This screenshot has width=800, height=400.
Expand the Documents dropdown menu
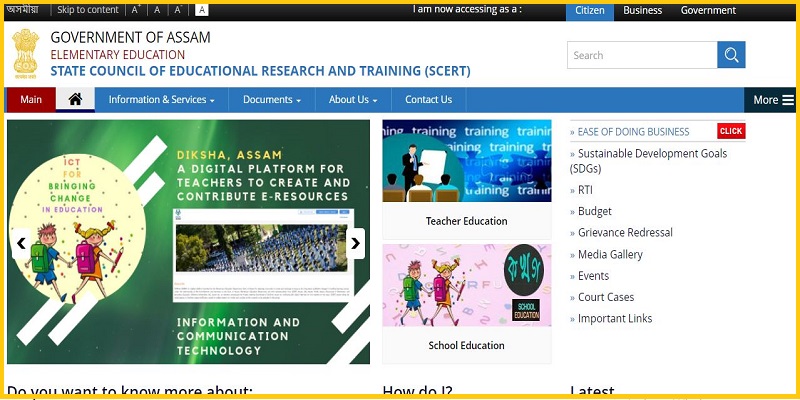tap(272, 100)
